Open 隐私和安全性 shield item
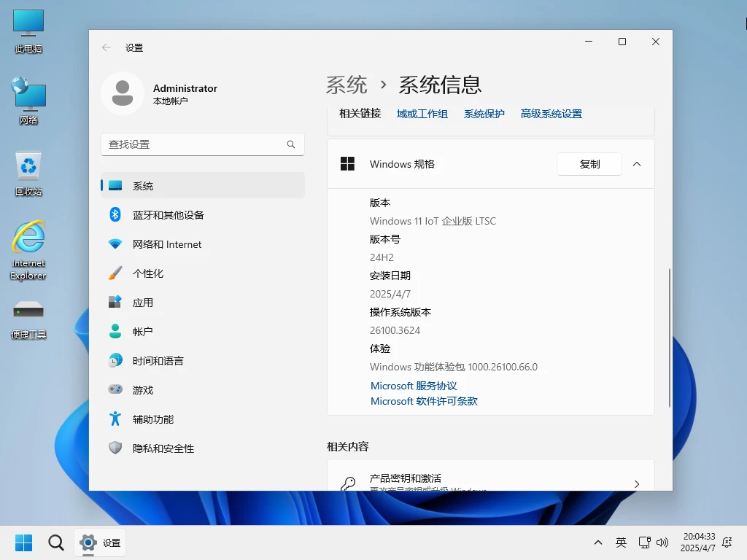This screenshot has height=560, width=747. (163, 448)
